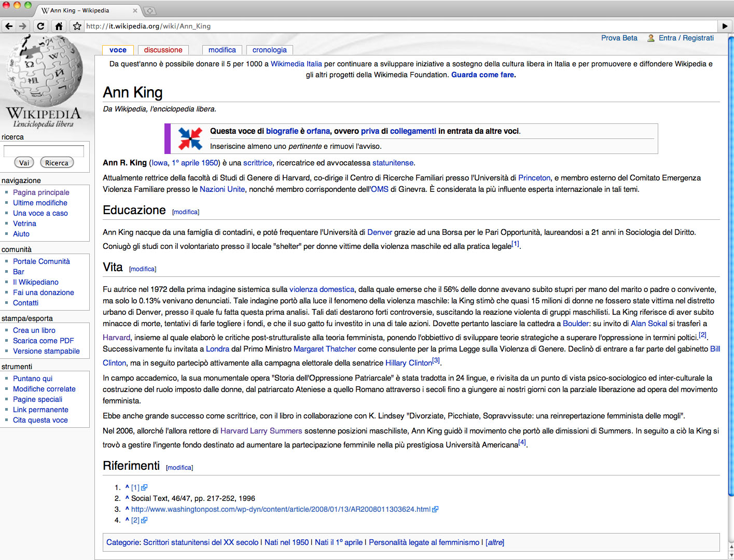Image resolution: width=734 pixels, height=560 pixels.
Task: Jump up via caret of reference 3
Action: click(127, 509)
